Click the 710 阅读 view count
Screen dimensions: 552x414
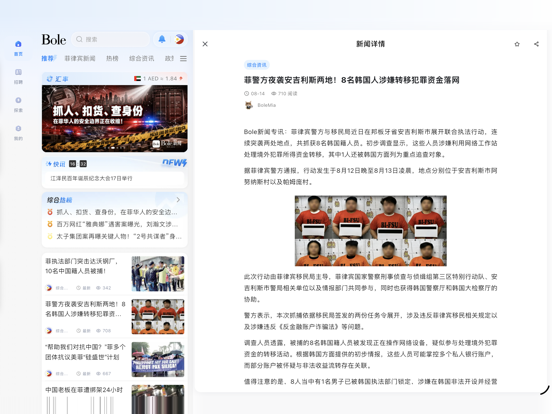coord(284,94)
